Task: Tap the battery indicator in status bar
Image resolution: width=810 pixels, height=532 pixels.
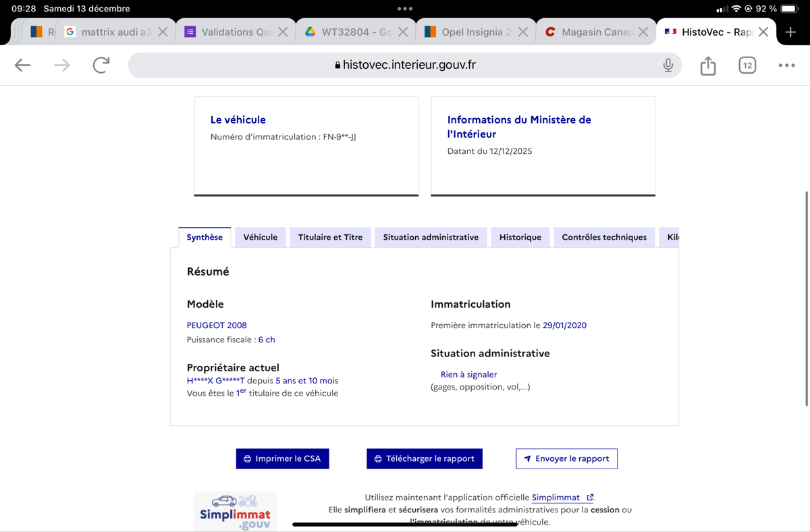Action: coord(790,9)
